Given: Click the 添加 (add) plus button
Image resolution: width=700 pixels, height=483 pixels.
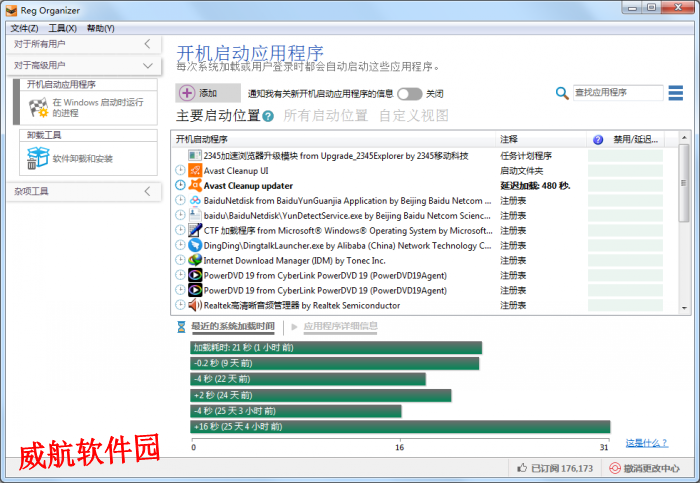Looking at the screenshot, I should 187,93.
